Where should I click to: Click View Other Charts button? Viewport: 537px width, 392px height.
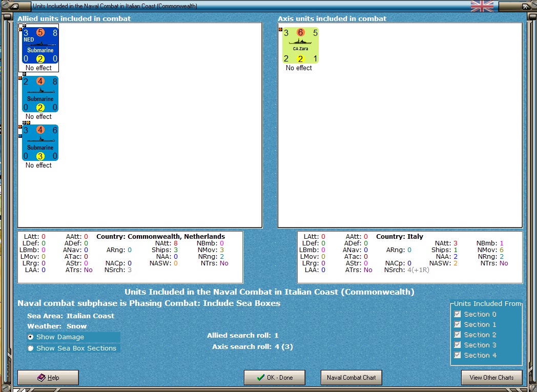tap(492, 378)
